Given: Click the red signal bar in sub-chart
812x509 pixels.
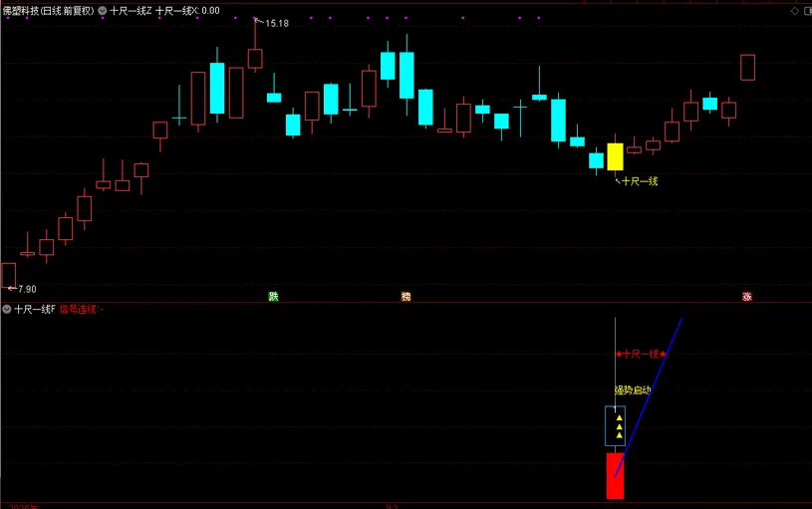Looking at the screenshot, I should click(615, 476).
